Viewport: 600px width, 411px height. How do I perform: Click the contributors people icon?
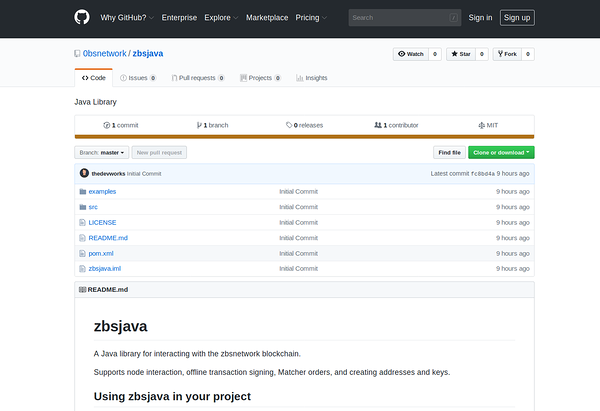pos(378,125)
